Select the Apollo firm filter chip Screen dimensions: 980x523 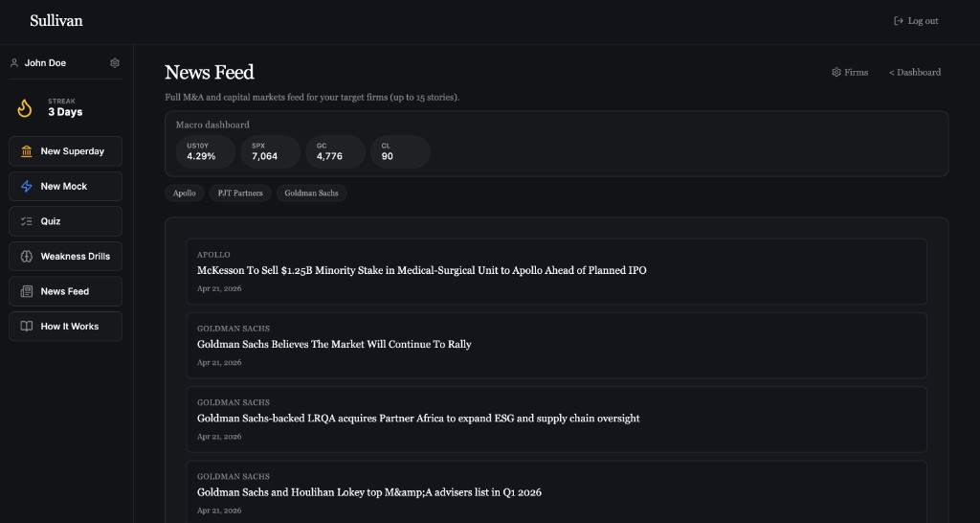[185, 193]
